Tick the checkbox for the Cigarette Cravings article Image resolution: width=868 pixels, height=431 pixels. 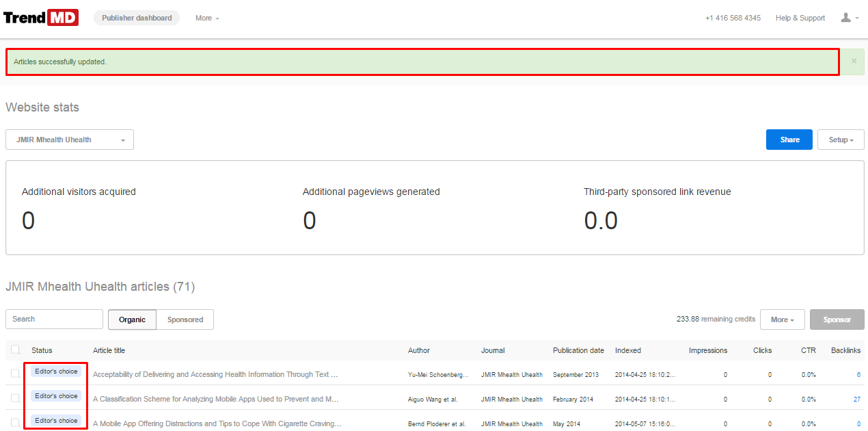tap(15, 423)
